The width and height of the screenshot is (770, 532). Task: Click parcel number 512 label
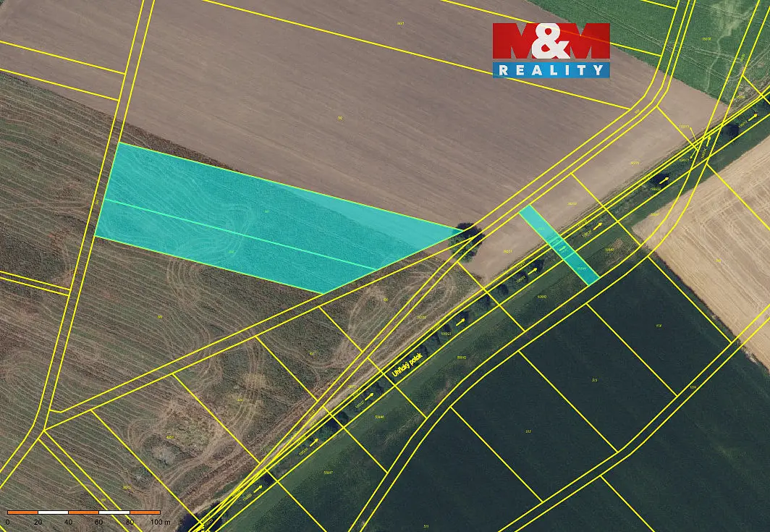528,432
